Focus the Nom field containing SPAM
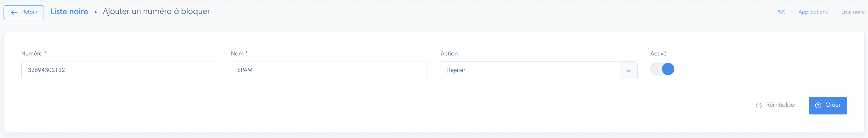 329,70
